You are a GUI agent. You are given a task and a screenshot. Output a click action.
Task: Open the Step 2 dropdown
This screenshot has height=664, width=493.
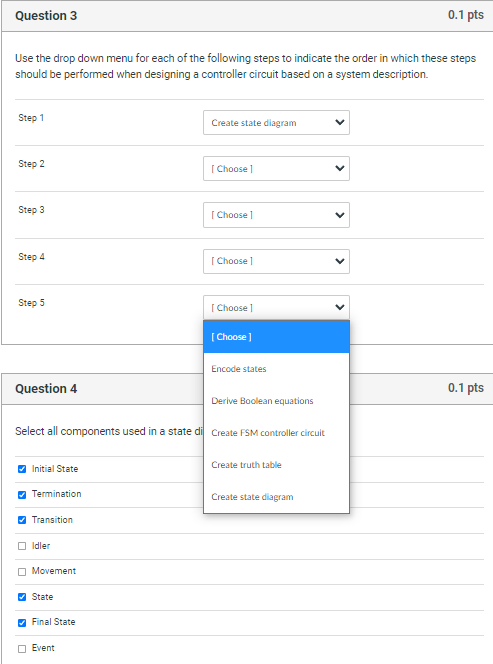[276, 169]
